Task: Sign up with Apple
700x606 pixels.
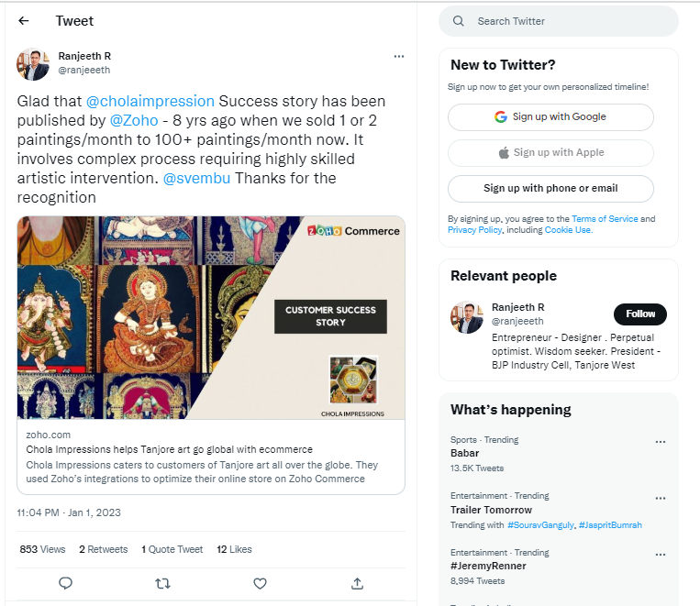Action: [x=550, y=153]
